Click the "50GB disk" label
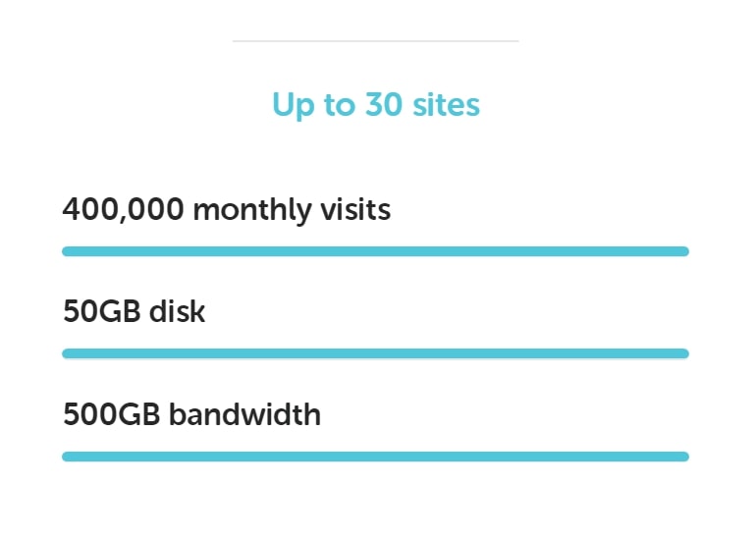The image size is (756, 539). coord(135,311)
